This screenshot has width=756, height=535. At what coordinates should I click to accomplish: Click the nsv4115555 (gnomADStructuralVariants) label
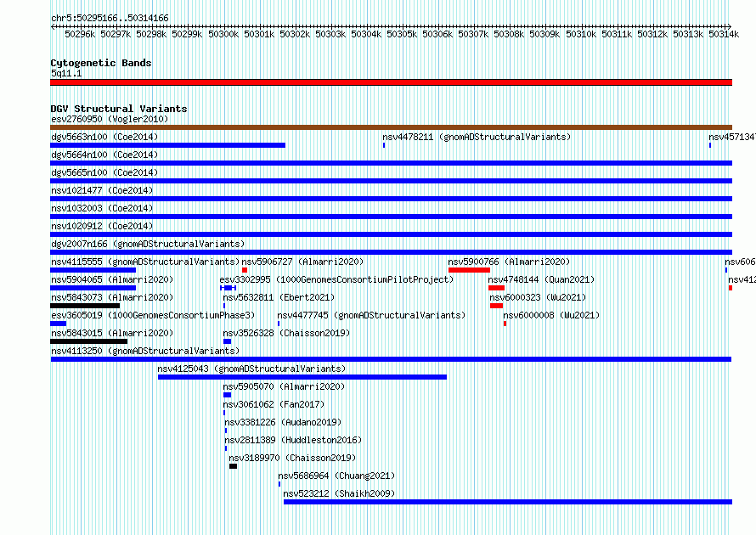(145, 262)
